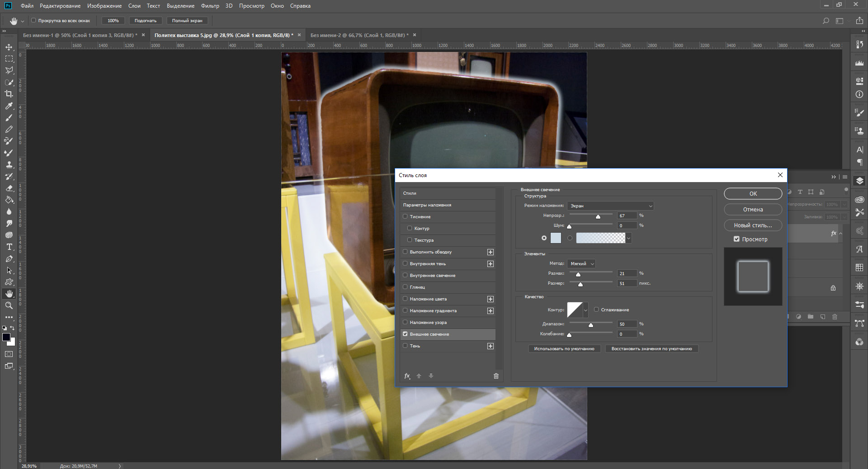Click the Подогнать button in options bar

click(x=145, y=20)
